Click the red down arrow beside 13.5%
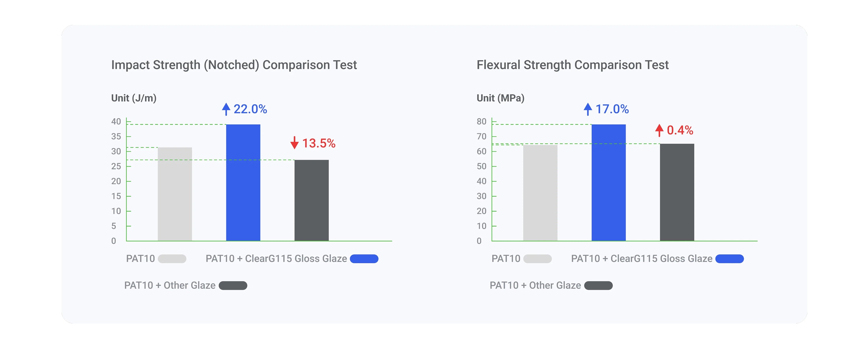The width and height of the screenshot is (868, 348). coord(295,143)
